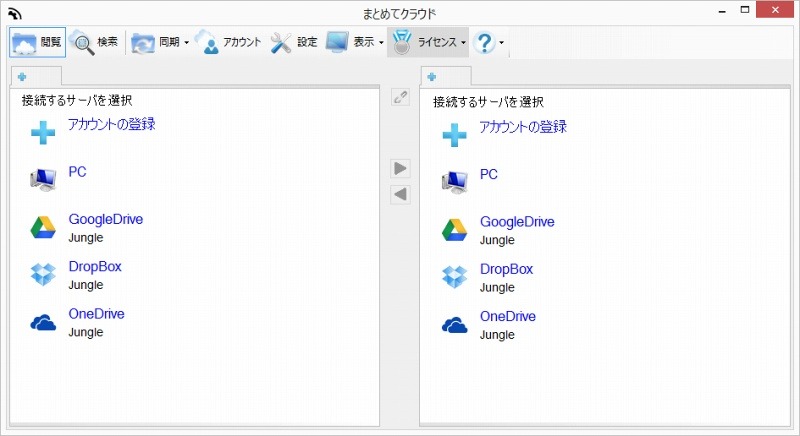This screenshot has width=800, height=436.
Task: Click アカウント label in toolbar
Action: point(242,42)
